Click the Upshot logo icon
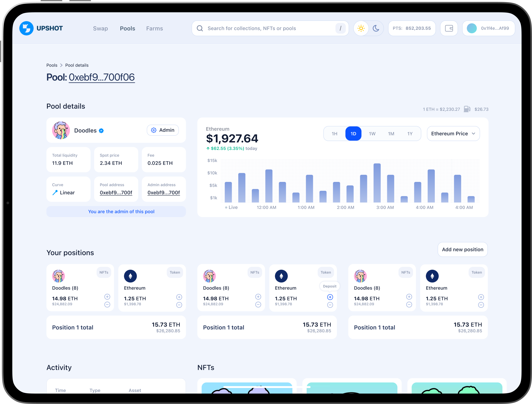The image size is (532, 404). click(x=26, y=28)
